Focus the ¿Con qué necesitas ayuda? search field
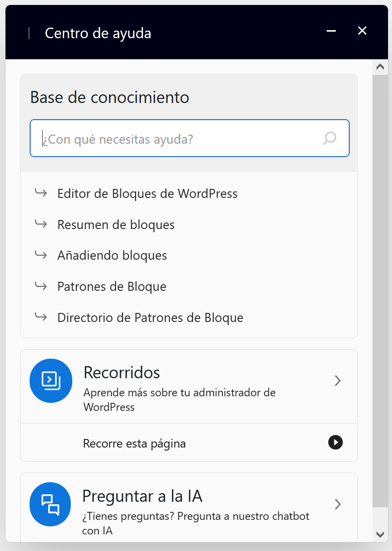Image resolution: width=392 pixels, height=551 pixels. [190, 138]
